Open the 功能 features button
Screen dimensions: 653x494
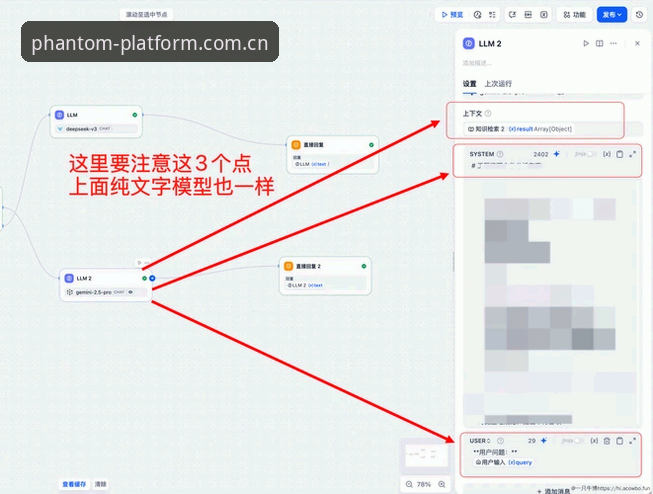click(574, 15)
